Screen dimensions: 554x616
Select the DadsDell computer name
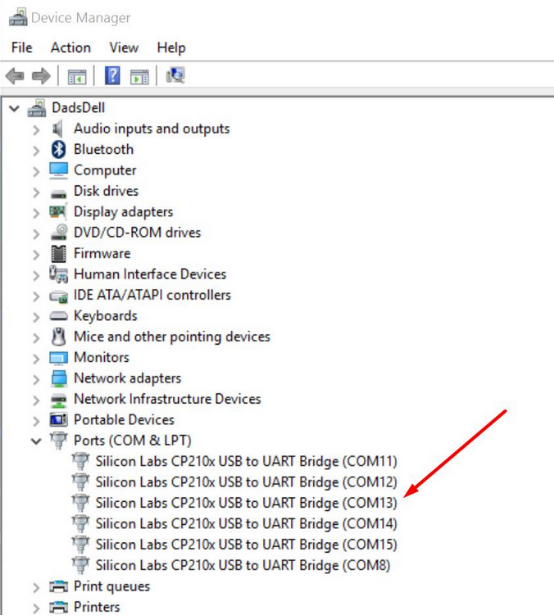coord(78,108)
